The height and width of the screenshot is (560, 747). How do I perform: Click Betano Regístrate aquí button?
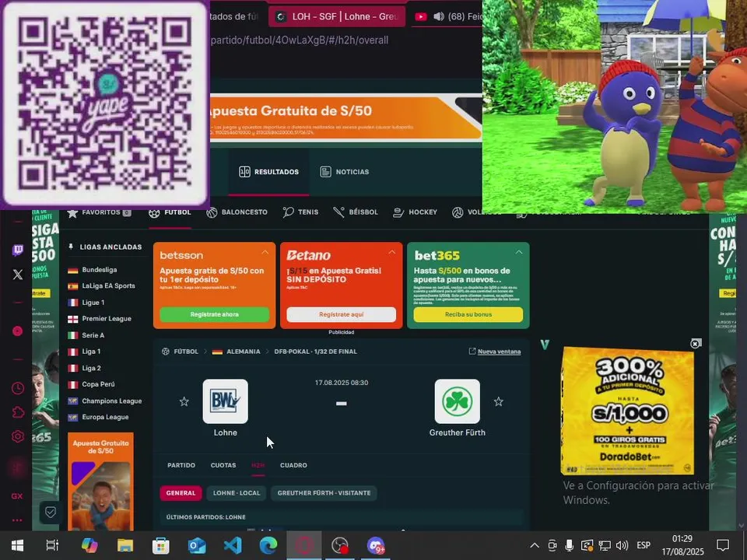(341, 314)
